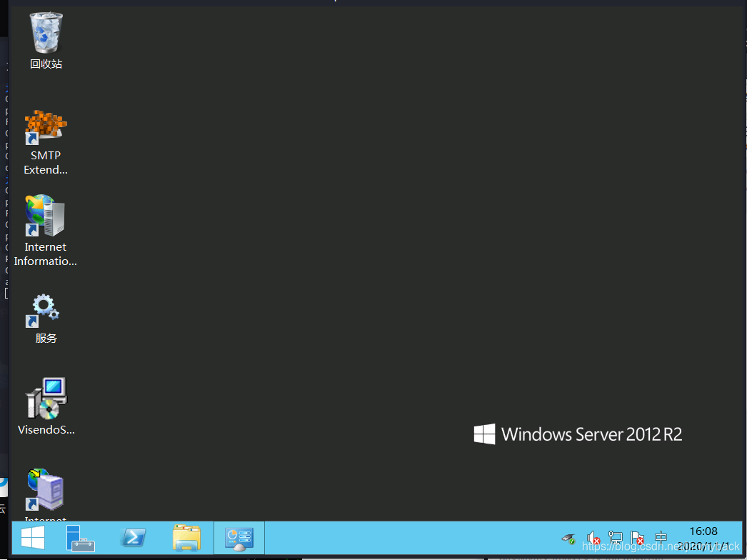Open the Action Center flag tray icon
Viewport: 747px width, 560px height.
pos(637,538)
